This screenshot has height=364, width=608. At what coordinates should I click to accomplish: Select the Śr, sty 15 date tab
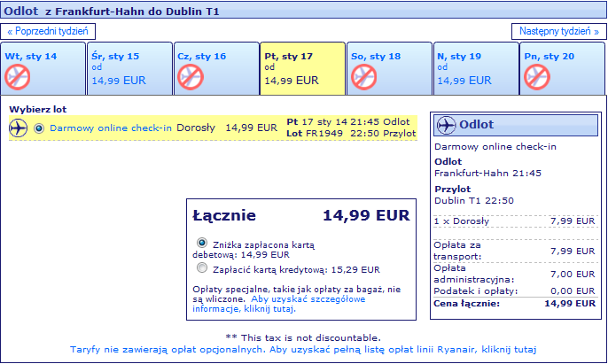[130, 68]
